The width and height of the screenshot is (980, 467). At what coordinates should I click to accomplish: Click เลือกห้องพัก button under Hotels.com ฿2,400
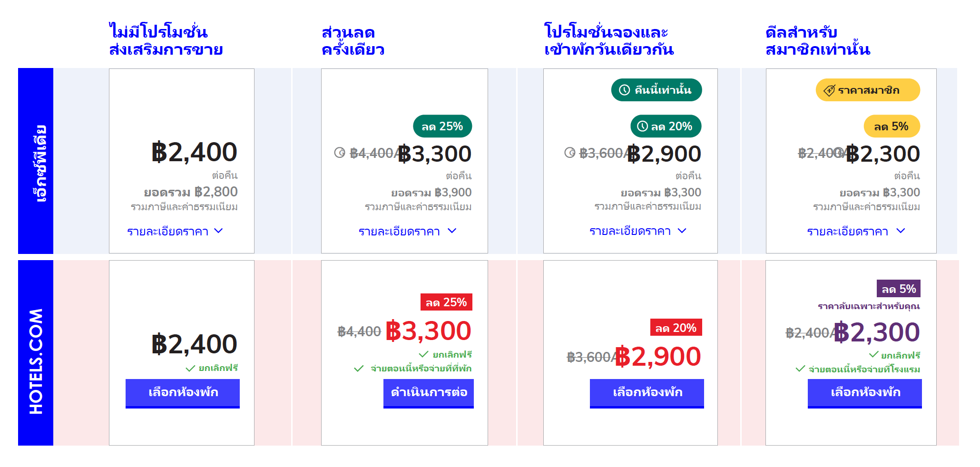[183, 393]
